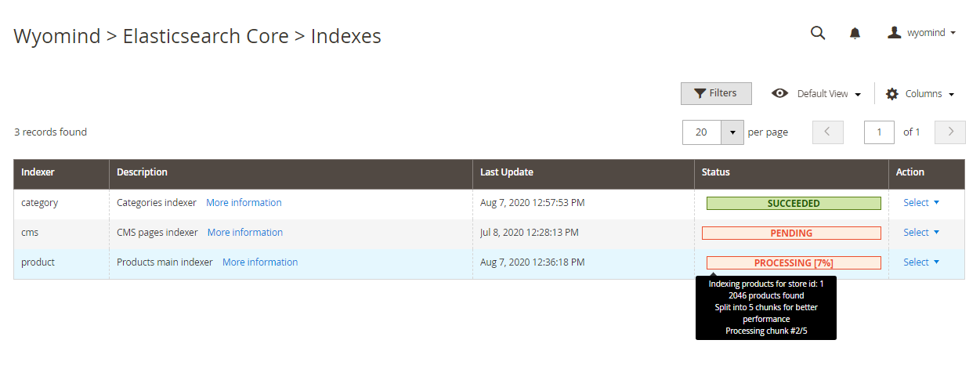Click the page number input field
This screenshot has height=369, width=980.
coord(879,132)
